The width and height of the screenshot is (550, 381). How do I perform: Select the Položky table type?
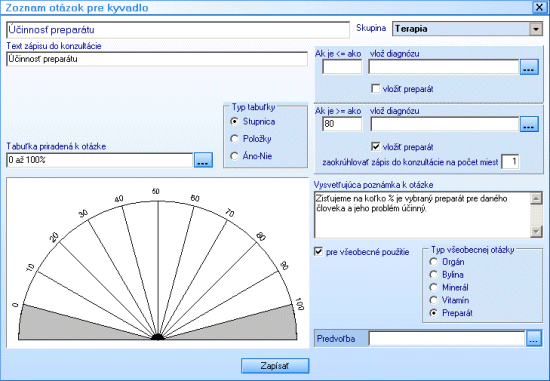click(234, 139)
